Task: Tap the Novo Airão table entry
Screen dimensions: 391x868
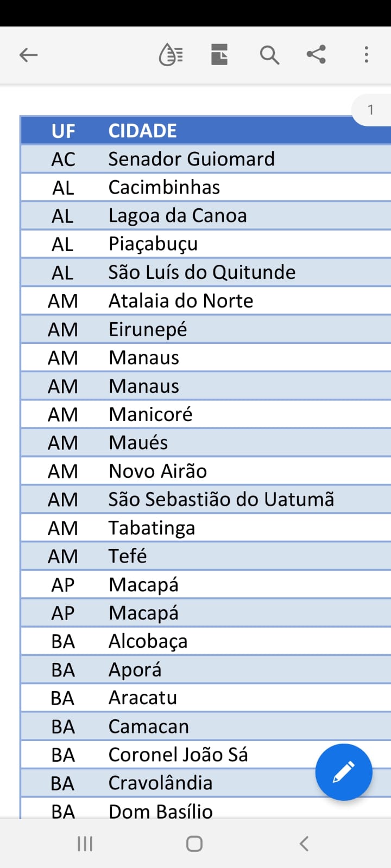Action: (157, 471)
